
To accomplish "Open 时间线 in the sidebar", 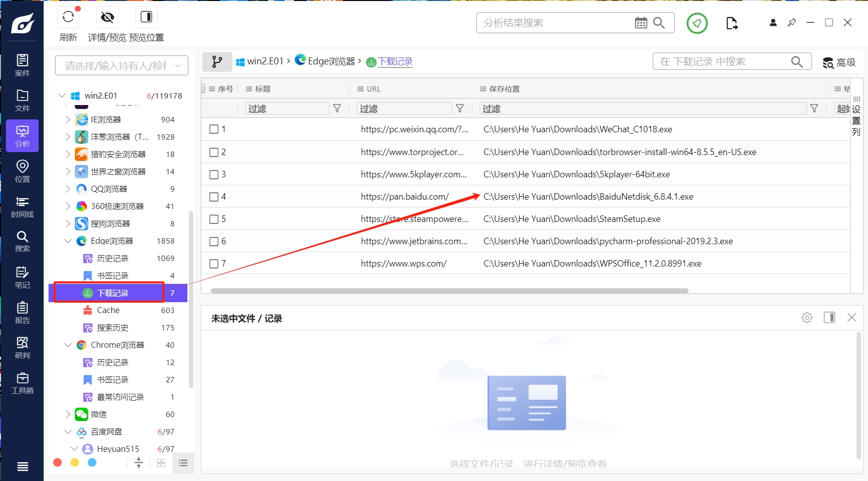I will coord(22,207).
